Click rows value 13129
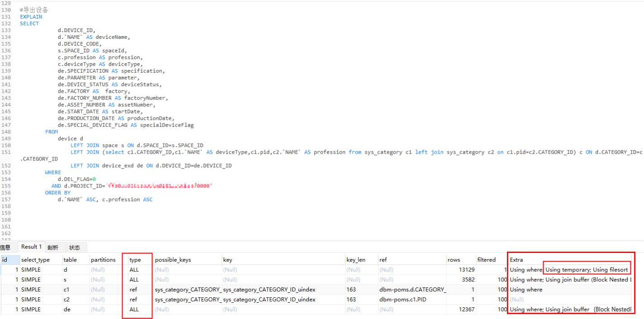644x319 pixels. pos(461,270)
